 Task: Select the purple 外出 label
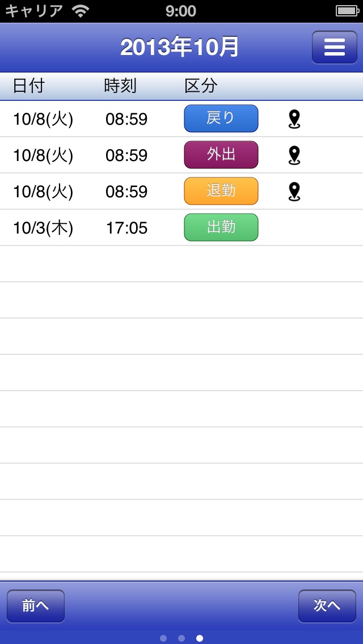click(221, 155)
